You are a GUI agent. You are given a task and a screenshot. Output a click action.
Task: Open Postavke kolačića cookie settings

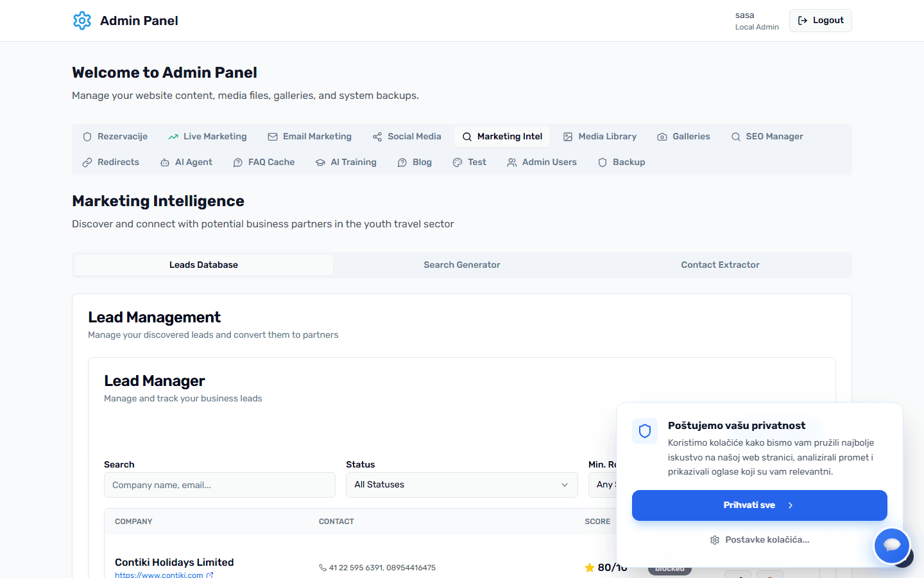760,540
